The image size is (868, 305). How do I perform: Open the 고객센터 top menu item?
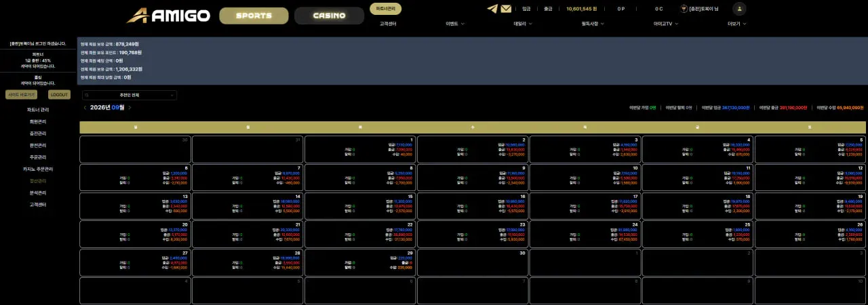388,24
